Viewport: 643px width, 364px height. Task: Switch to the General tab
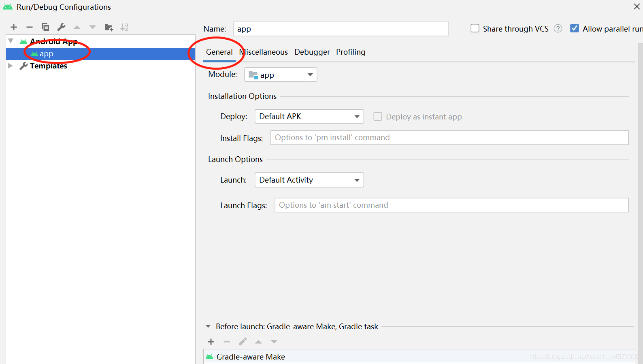[x=219, y=52]
